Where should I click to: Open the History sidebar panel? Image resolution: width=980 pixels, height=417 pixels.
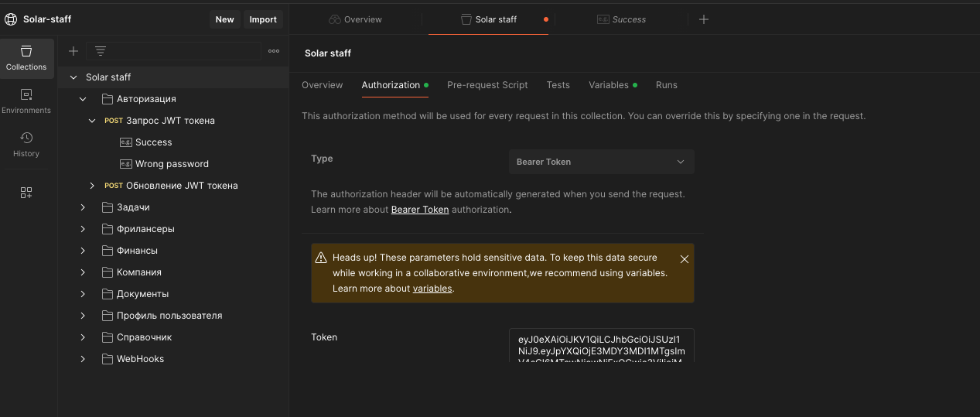[26, 145]
